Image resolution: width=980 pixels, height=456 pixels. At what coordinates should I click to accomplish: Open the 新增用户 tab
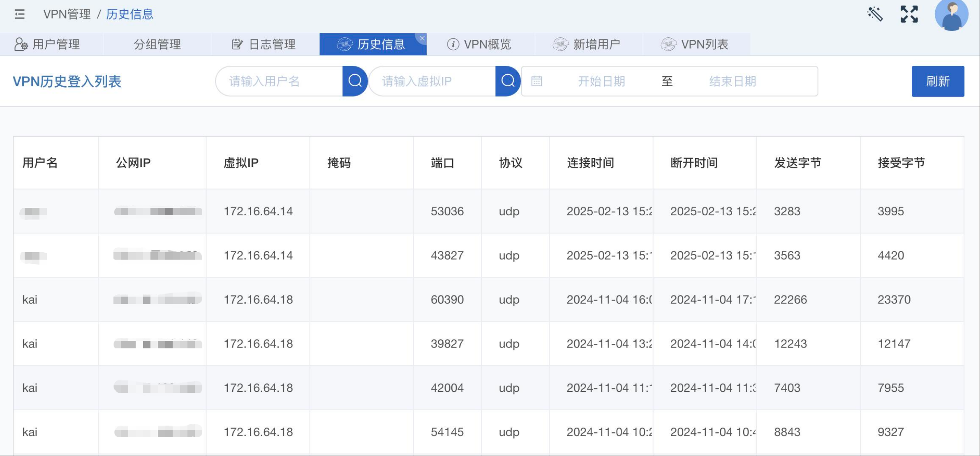click(x=587, y=44)
